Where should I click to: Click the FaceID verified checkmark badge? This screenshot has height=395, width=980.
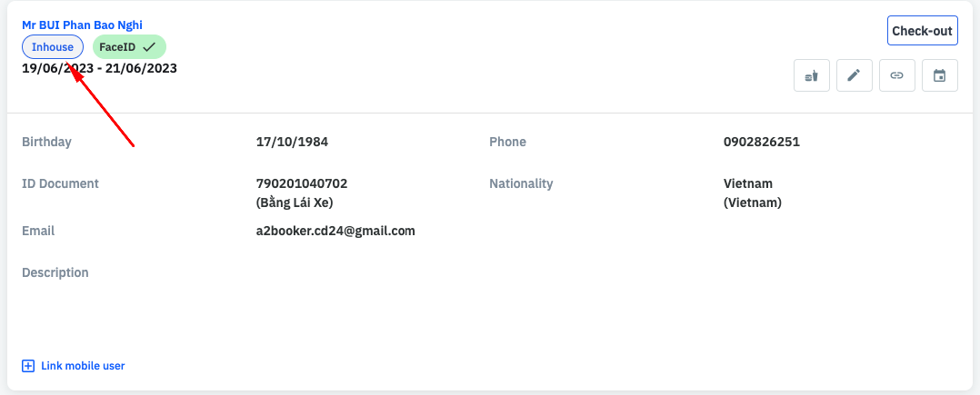coord(128,47)
